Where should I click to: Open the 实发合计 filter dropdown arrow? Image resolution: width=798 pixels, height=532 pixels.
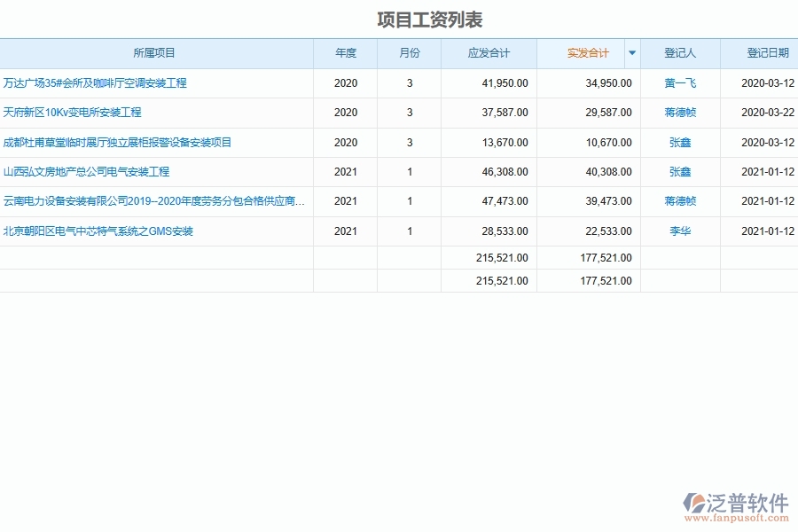pos(631,53)
